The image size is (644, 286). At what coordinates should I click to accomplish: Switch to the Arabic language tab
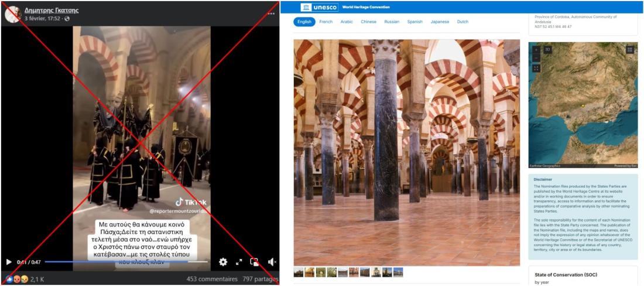click(347, 22)
